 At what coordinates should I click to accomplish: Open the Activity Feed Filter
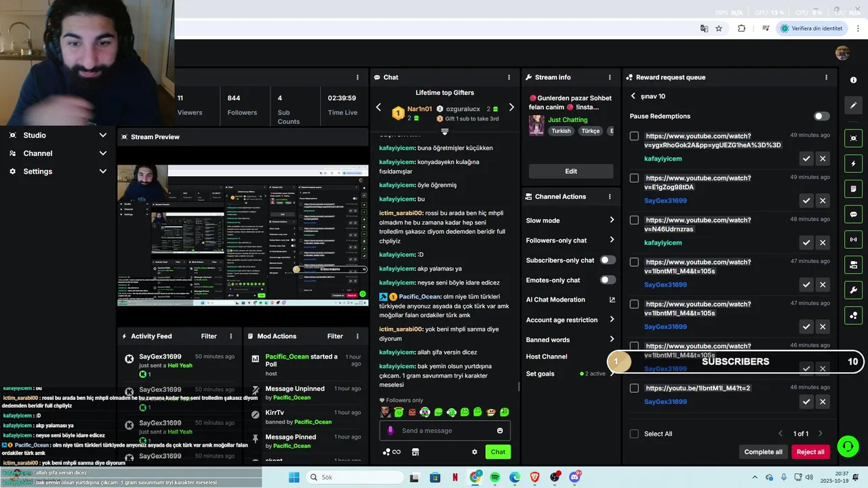pos(209,336)
